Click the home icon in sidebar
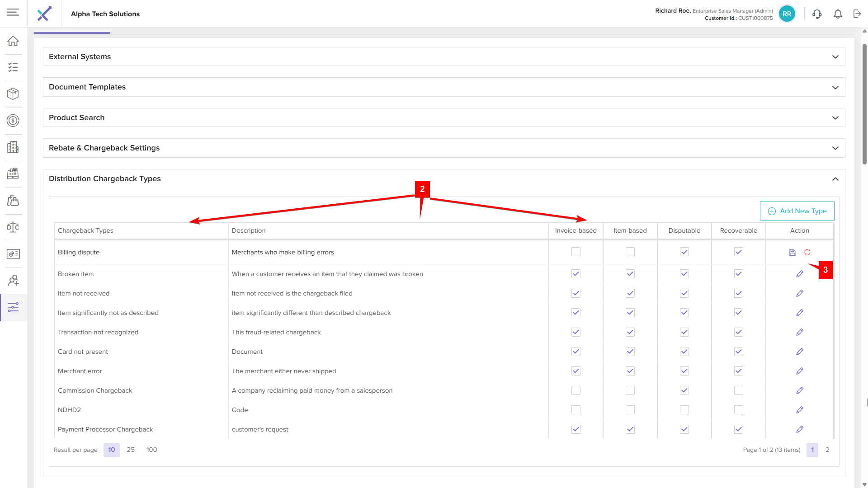The height and width of the screenshot is (488, 868). click(13, 41)
